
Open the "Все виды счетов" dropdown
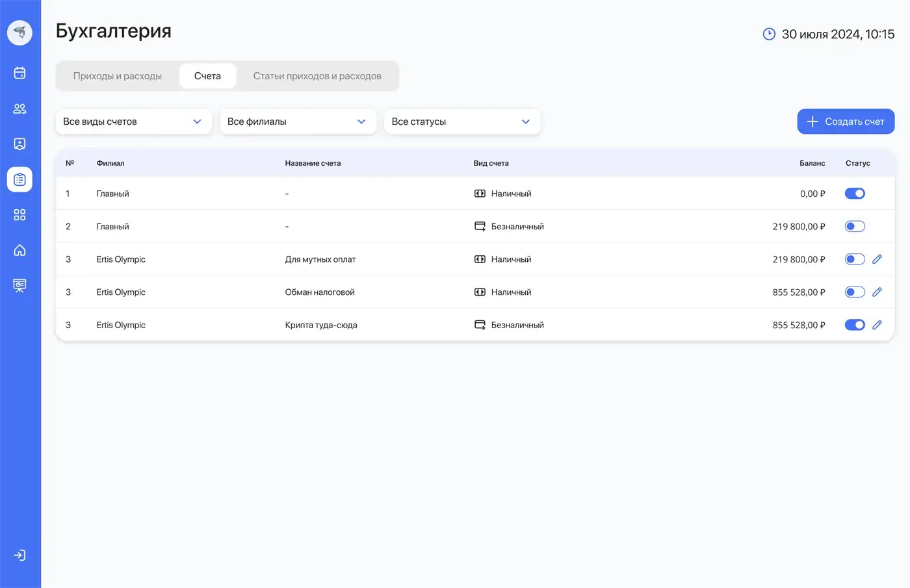click(133, 121)
